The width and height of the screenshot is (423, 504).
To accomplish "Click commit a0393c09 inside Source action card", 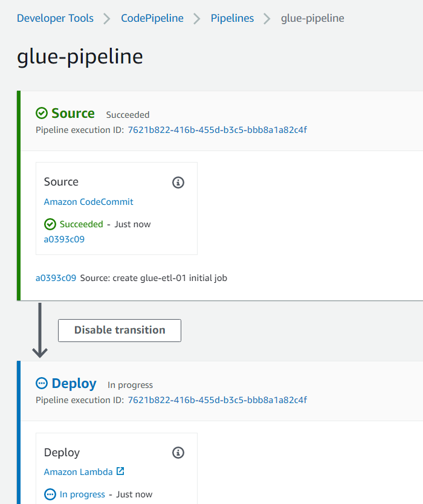I will coord(64,239).
